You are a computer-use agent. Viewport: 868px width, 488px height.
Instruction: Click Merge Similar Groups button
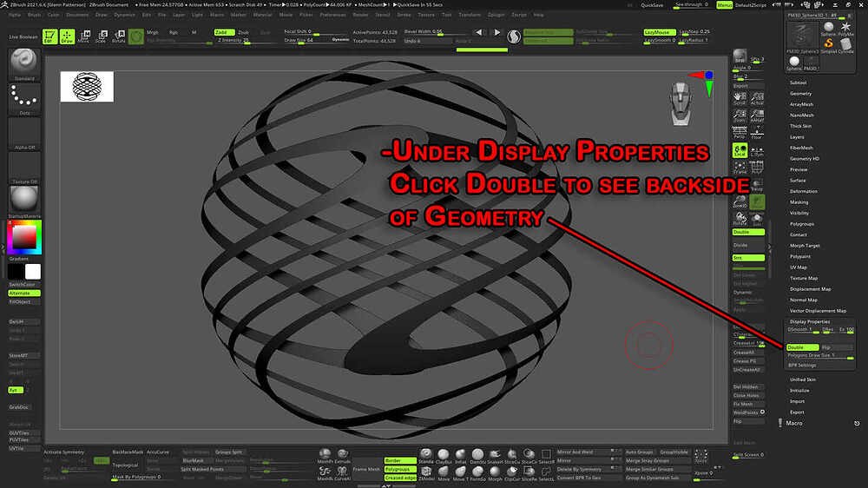[656, 469]
